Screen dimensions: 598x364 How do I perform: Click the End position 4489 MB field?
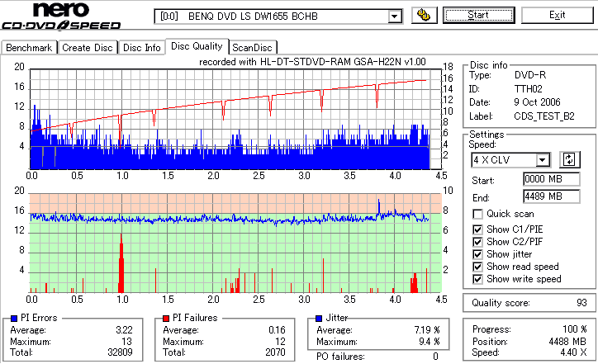[552, 196]
